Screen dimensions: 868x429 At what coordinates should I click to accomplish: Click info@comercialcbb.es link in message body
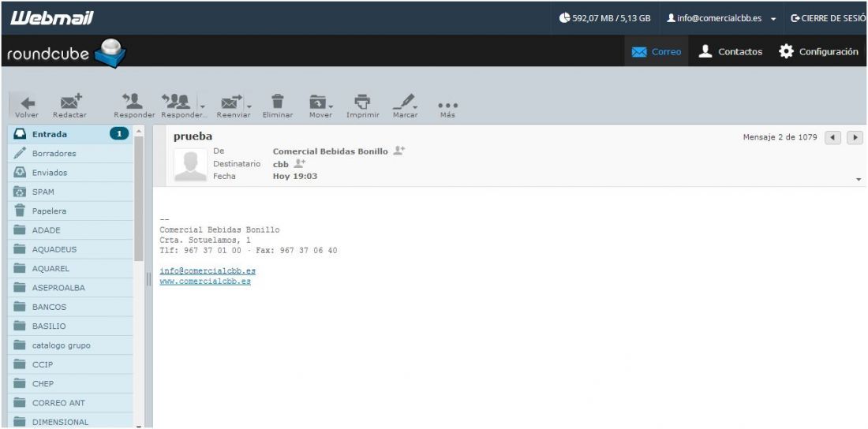(208, 271)
